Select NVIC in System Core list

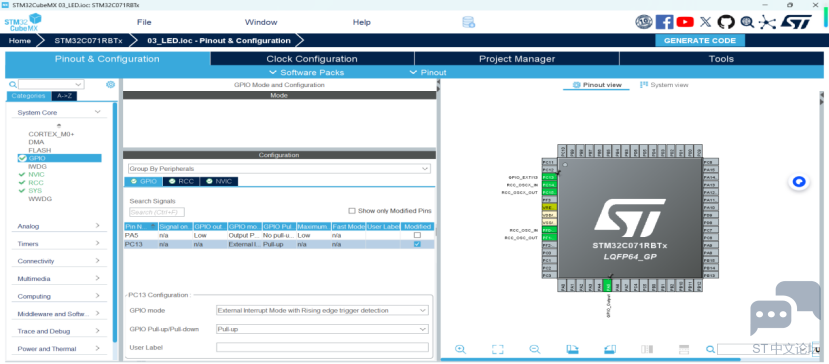click(36, 174)
